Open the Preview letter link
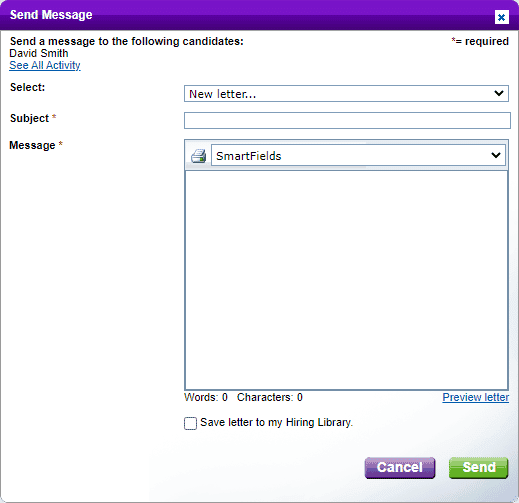The image size is (519, 503). tap(475, 397)
